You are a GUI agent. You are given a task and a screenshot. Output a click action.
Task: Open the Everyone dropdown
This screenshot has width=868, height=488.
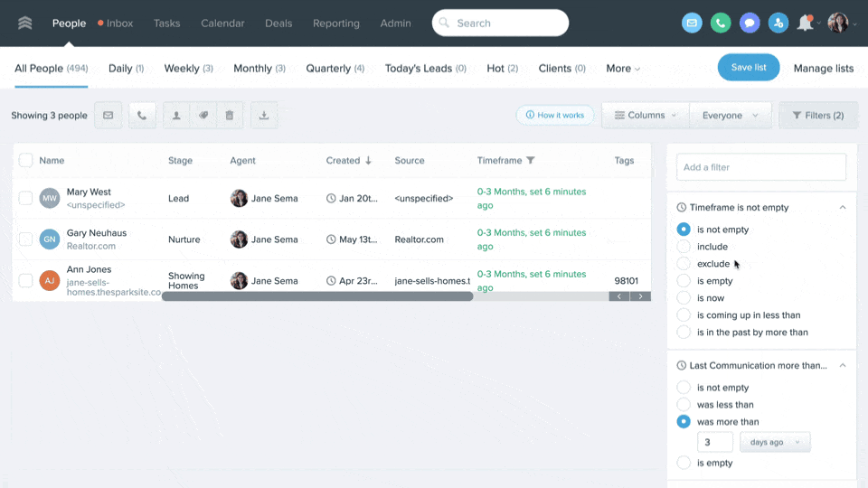(x=730, y=116)
